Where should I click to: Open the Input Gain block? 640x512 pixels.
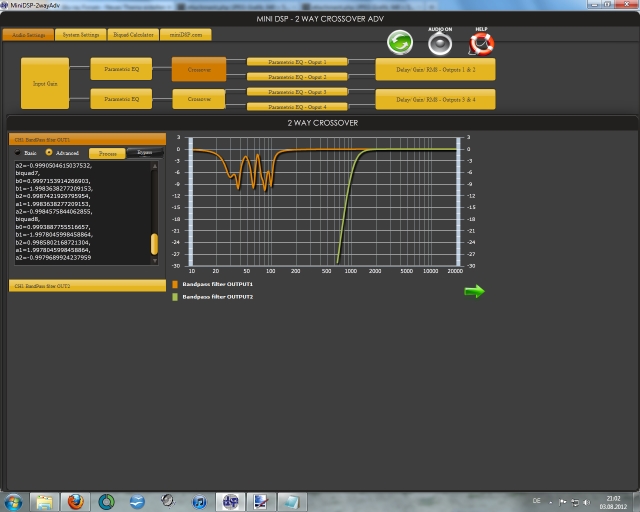click(x=45, y=83)
